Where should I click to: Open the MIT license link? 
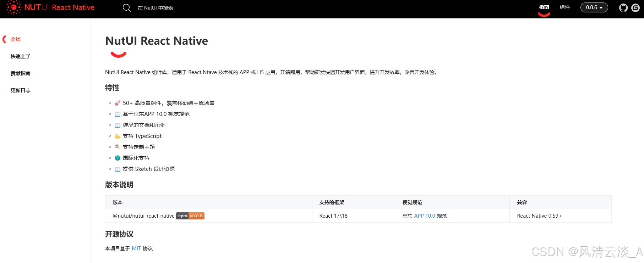136,248
